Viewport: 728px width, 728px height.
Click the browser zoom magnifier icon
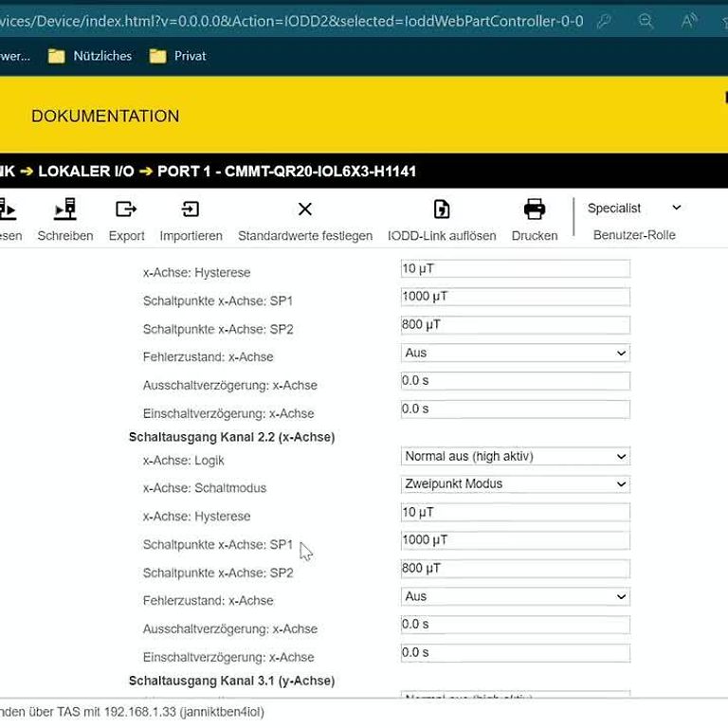(x=646, y=21)
